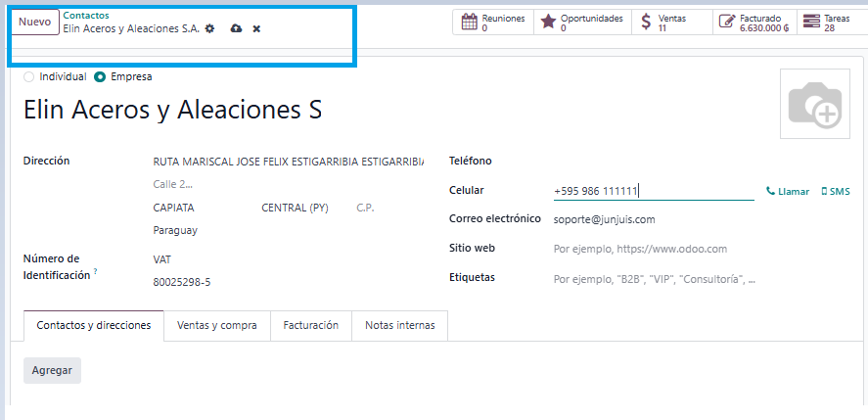The height and width of the screenshot is (420, 868).
Task: Switch to the Notas internas tab
Action: coord(399,325)
